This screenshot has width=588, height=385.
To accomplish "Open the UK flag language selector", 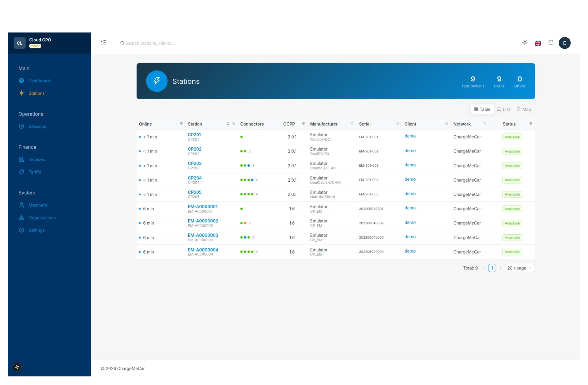I will click(x=538, y=43).
